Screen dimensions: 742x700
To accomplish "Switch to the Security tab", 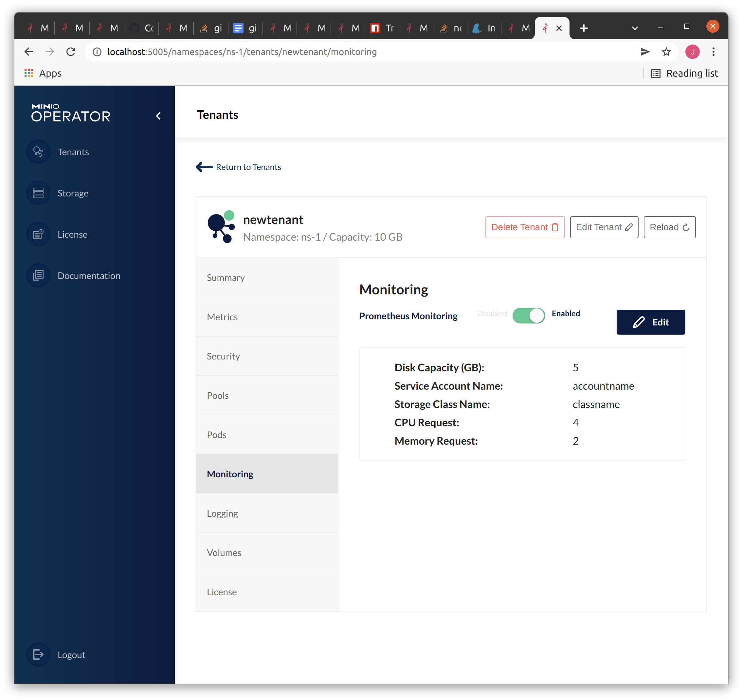I will tap(223, 356).
